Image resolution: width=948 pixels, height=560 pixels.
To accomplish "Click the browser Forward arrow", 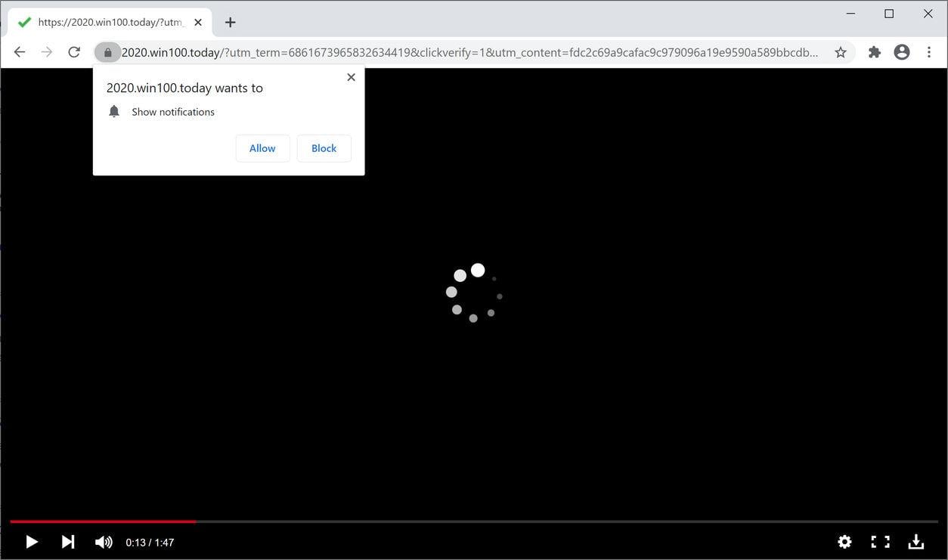I will pyautogui.click(x=47, y=52).
